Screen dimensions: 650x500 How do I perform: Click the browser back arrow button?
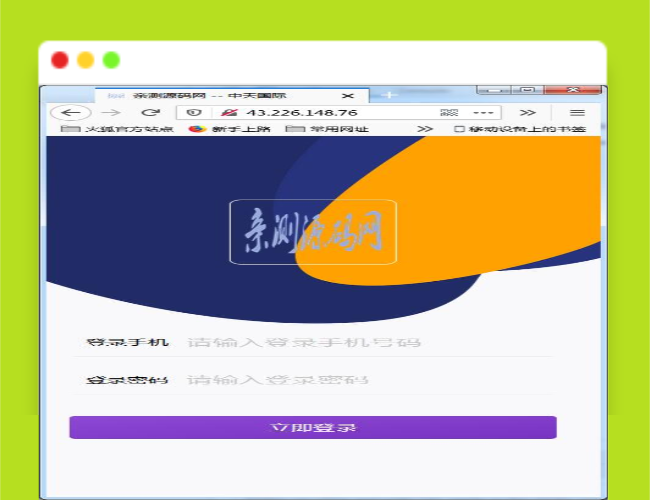coord(70,112)
